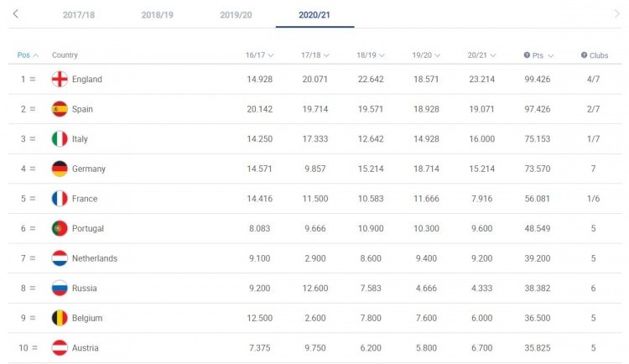This screenshot has width=629, height=364.
Task: Click the Portugal flag icon
Action: (x=60, y=228)
